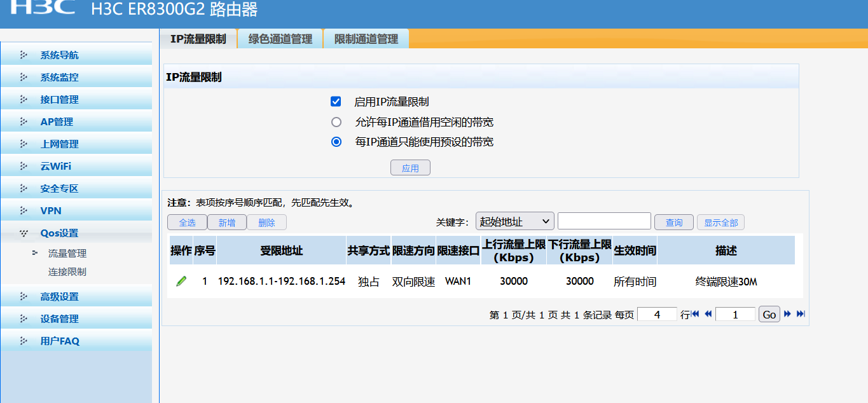Open the 起始地址 keyword dropdown

(515, 221)
